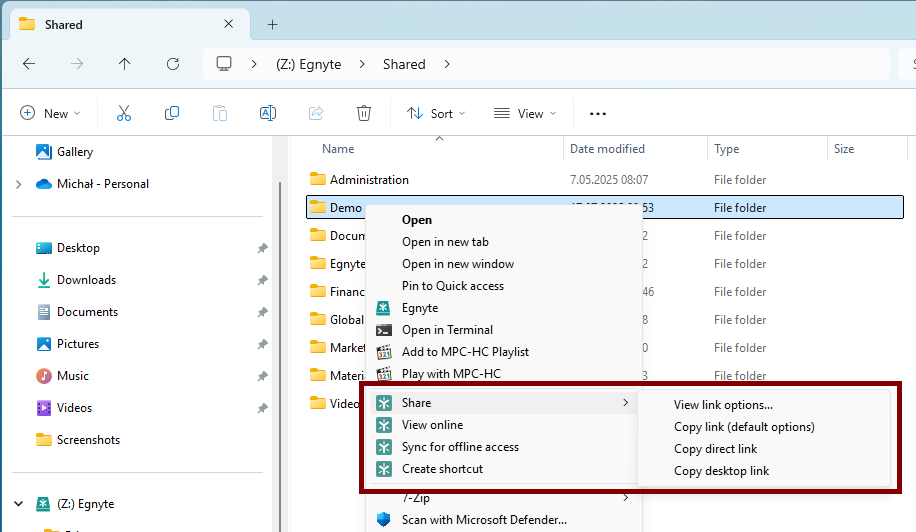Choose Copy direct link from Share submenu
The width and height of the screenshot is (916, 532).
coord(715,449)
